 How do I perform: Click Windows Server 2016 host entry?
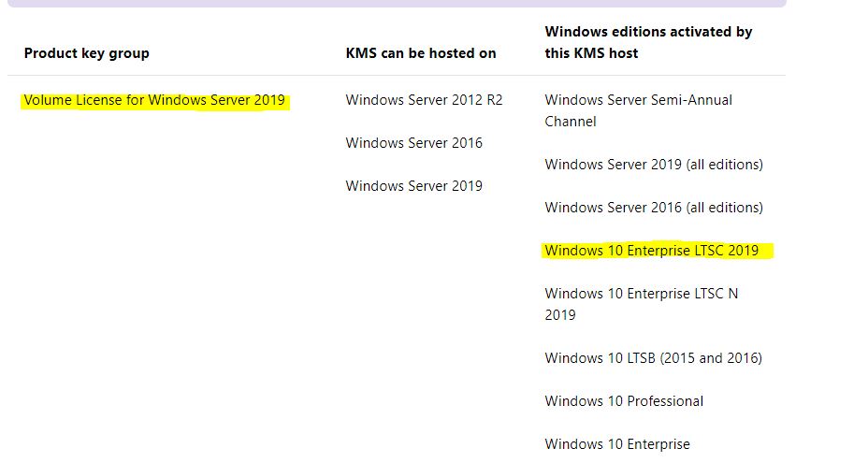tap(414, 143)
